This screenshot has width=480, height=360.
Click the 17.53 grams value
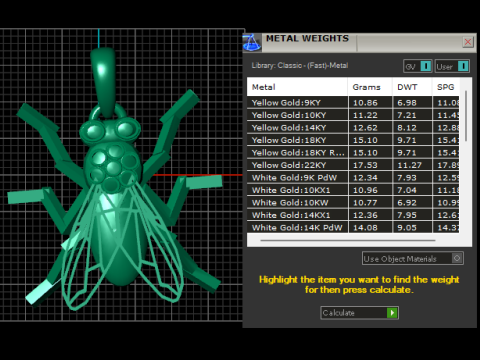coord(365,165)
